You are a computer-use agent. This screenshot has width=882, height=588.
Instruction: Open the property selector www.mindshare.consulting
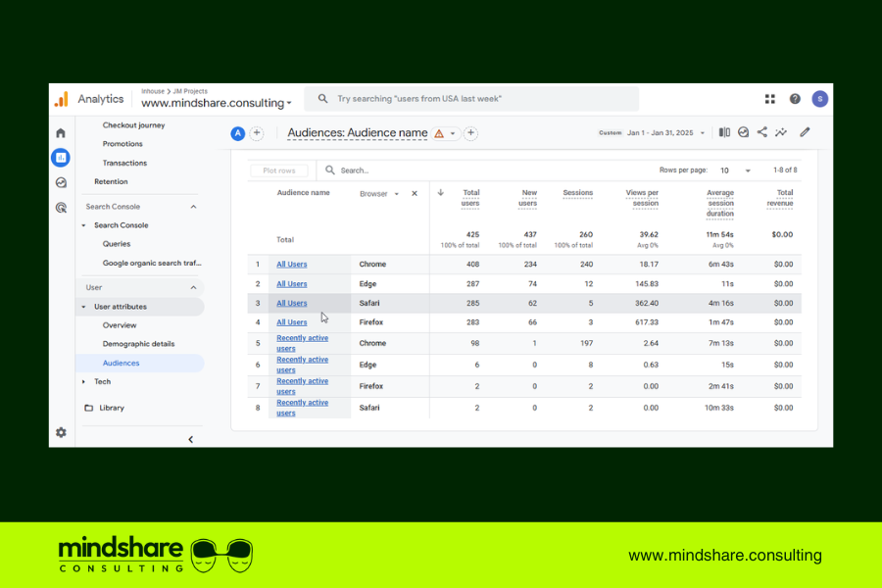(217, 103)
